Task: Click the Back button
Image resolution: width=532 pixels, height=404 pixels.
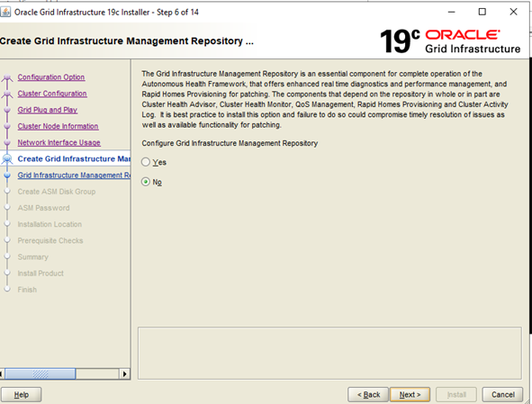Action: coord(368,394)
